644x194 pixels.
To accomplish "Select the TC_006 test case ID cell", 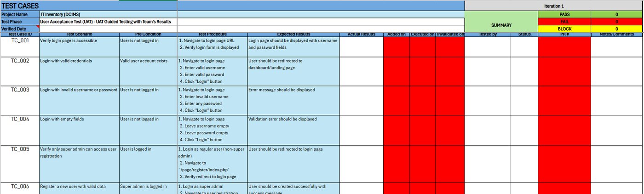I will pos(19,188).
